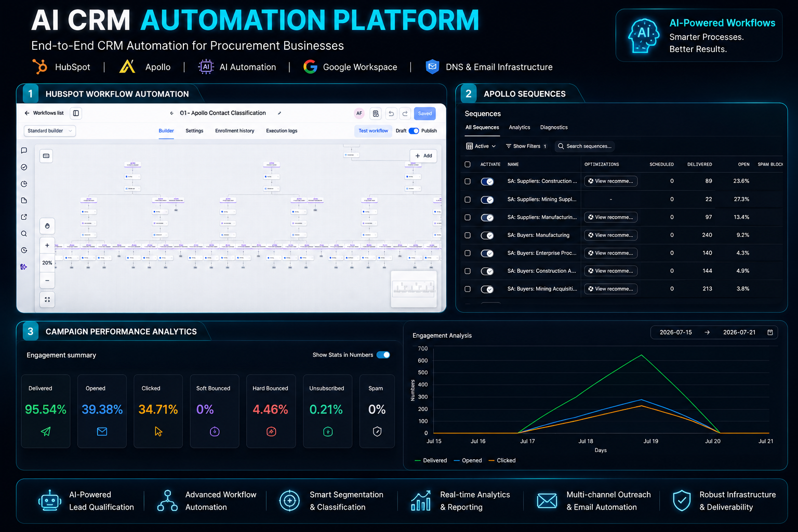798x532 pixels.
Task: Toggle activation for SA: Suppliers: Manufacturin sequence
Action: click(487, 218)
